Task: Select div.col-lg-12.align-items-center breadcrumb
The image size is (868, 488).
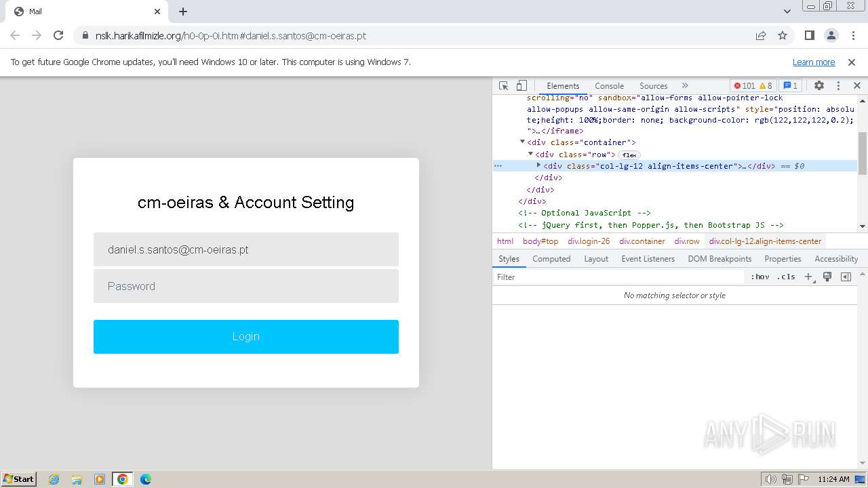Action: (765, 241)
